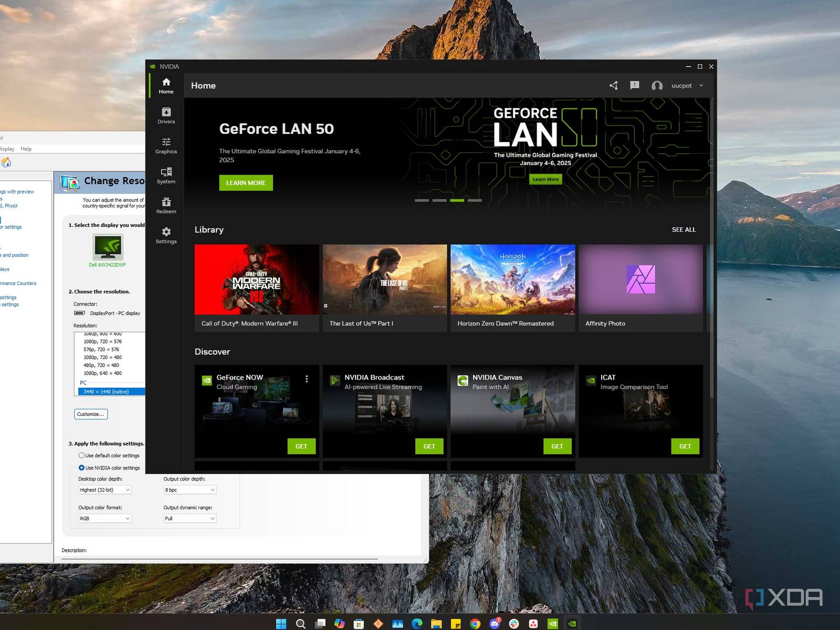Open the Help menu in Control Panel
This screenshot has width=840, height=630.
[25, 149]
